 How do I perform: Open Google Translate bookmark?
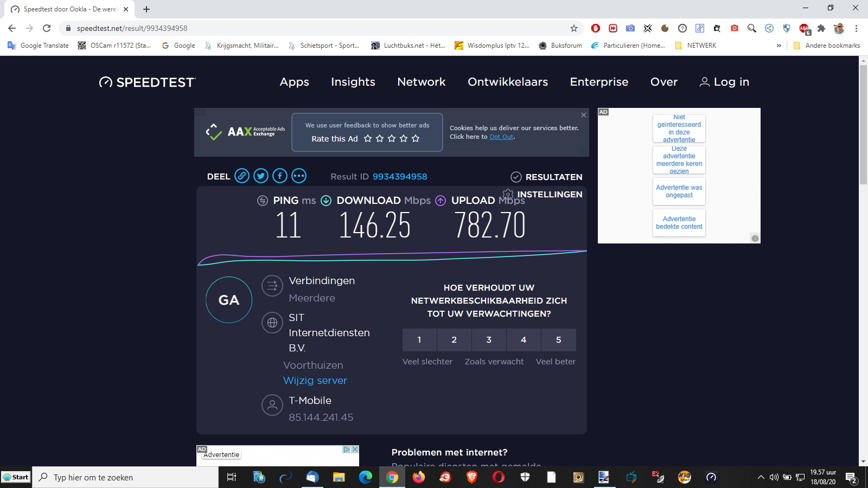(x=38, y=46)
